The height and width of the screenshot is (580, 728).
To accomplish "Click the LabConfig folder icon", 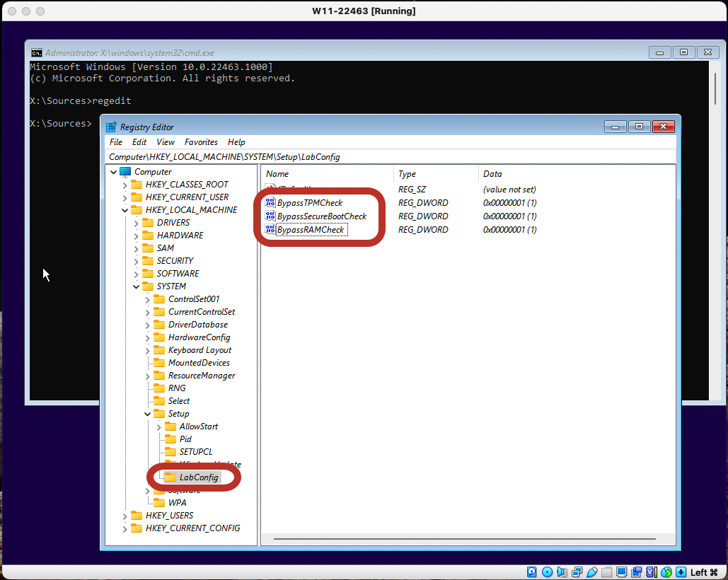I will tap(171, 477).
